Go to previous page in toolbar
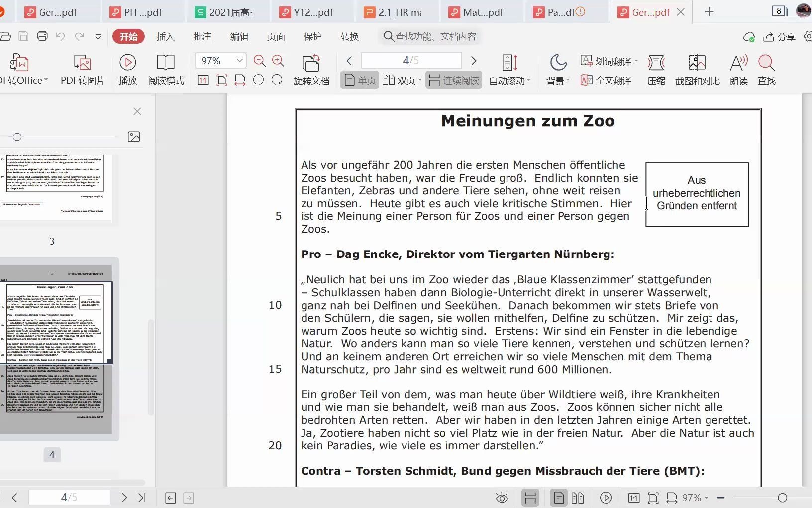 (349, 61)
